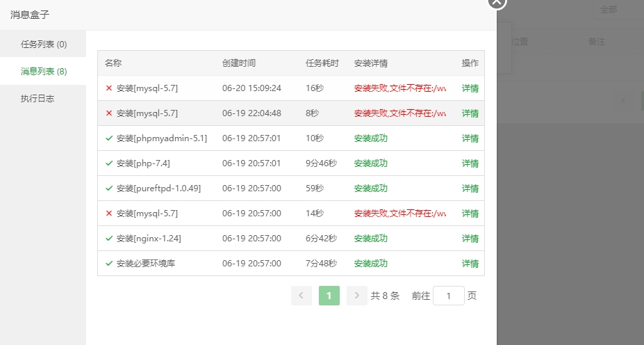Click 安装失败 message at 06-20 15:09:24 row
The image size is (644, 345).
pos(400,88)
